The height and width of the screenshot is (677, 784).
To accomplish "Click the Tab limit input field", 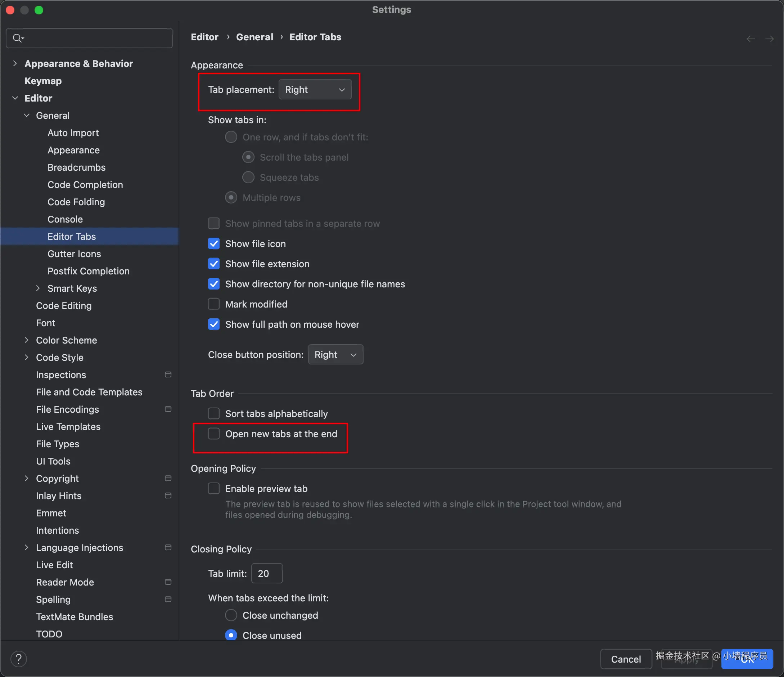I will [267, 574].
